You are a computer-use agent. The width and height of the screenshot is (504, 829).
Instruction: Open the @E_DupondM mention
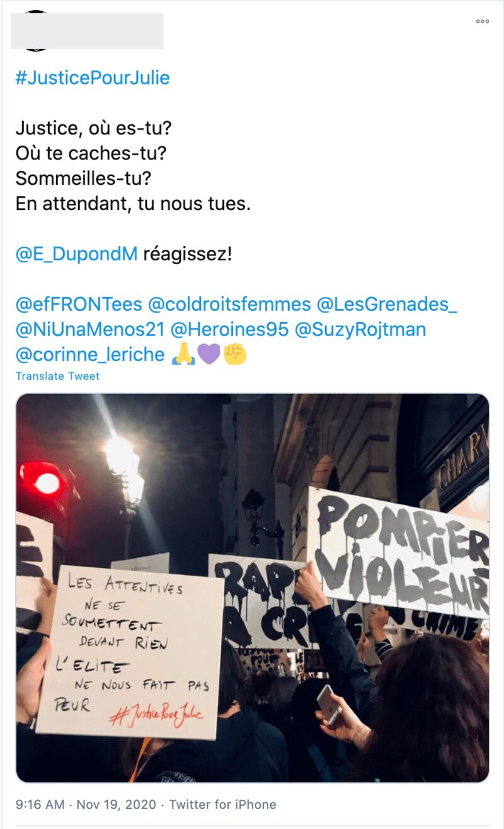pos(76,254)
